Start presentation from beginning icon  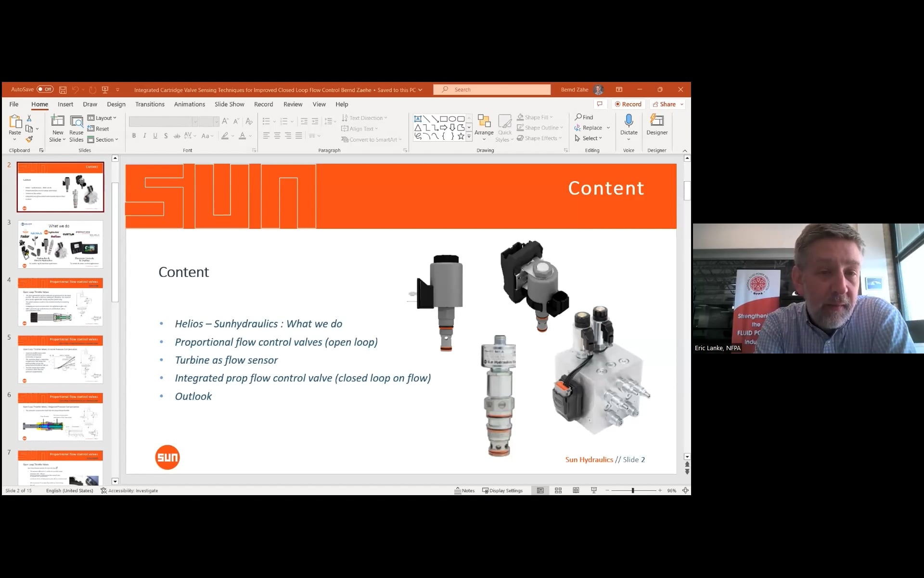click(x=105, y=90)
